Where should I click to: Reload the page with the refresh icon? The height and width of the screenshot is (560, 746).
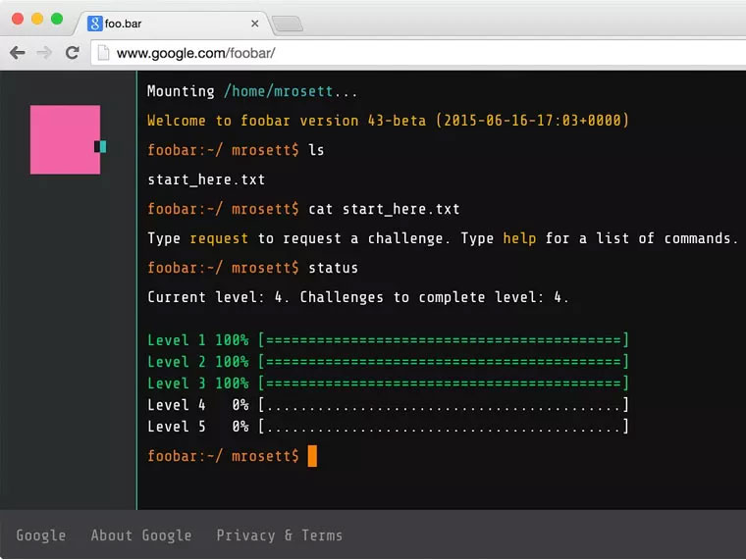click(72, 53)
